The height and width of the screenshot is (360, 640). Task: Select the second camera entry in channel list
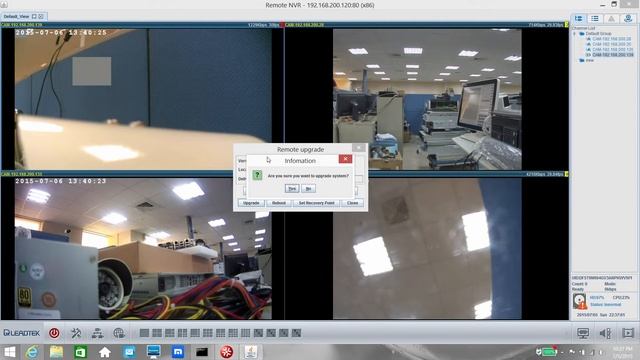tap(611, 44)
